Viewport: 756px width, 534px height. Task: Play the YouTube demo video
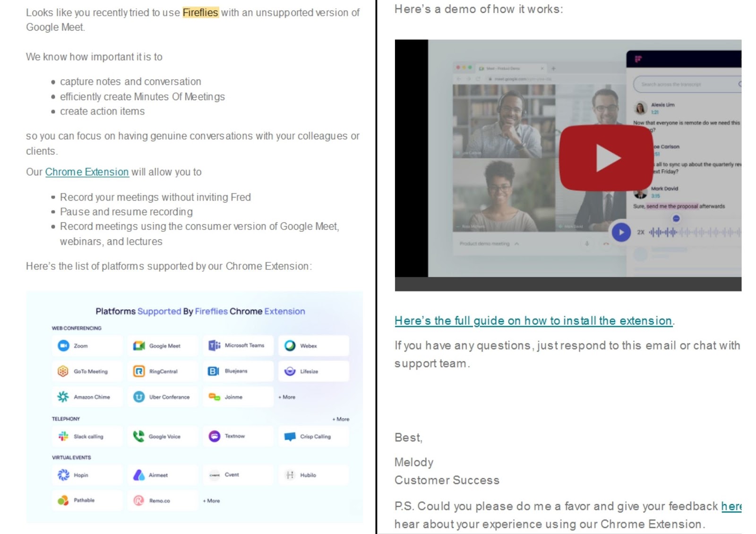[x=606, y=158]
